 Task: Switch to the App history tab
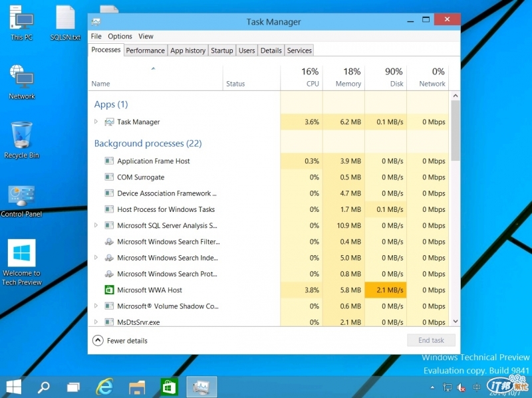[188, 50]
